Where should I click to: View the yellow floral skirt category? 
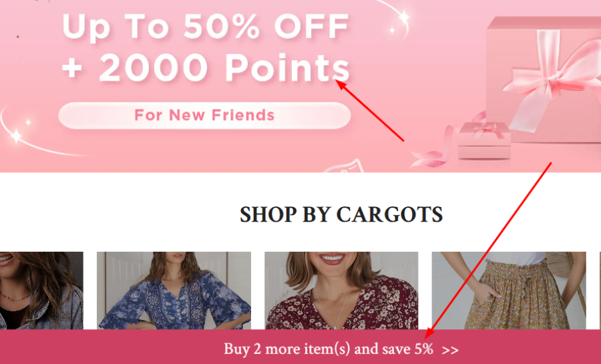click(509, 291)
